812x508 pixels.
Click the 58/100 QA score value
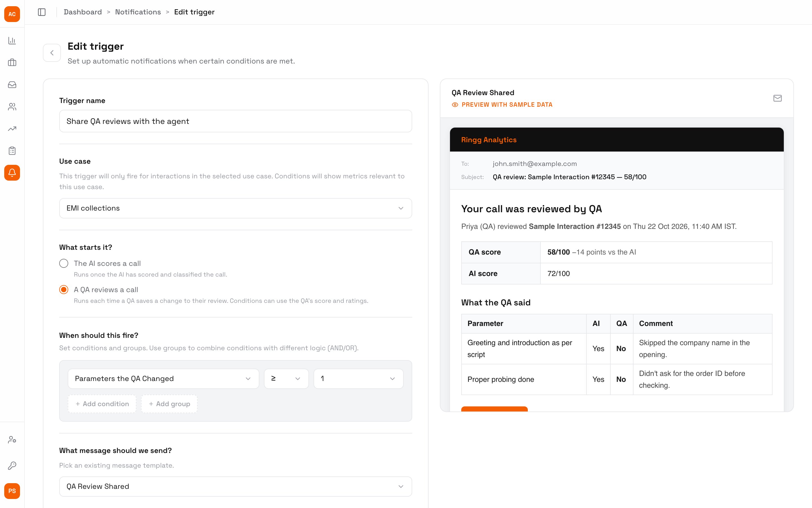(558, 252)
